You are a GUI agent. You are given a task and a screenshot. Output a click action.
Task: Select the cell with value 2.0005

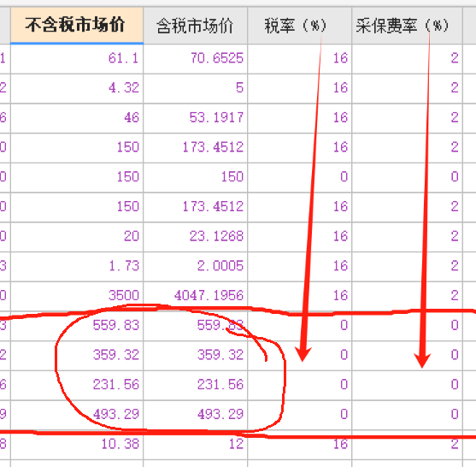click(196, 266)
